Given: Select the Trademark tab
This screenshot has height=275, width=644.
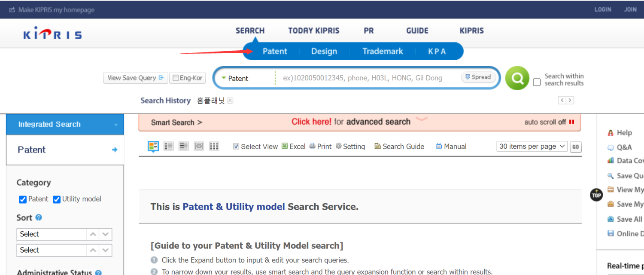Looking at the screenshot, I should (383, 52).
